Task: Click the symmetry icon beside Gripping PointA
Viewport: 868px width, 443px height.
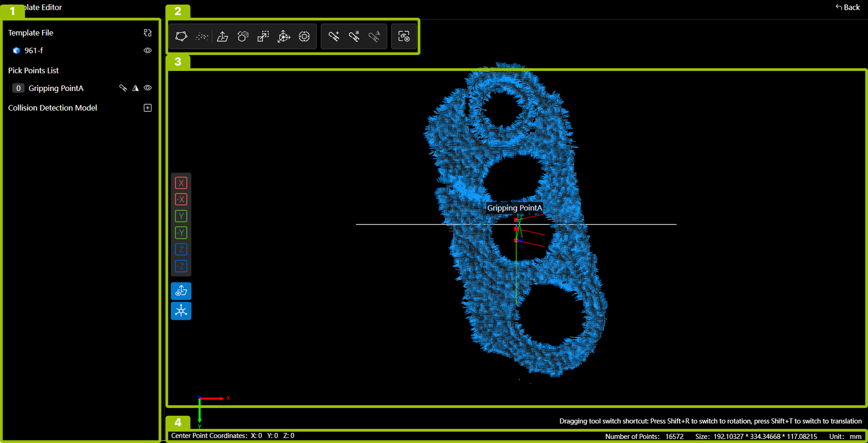Action: click(x=135, y=88)
